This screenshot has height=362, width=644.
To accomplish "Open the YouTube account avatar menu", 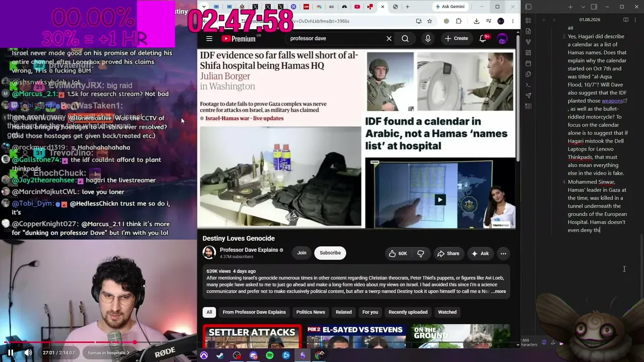I will coord(502,38).
